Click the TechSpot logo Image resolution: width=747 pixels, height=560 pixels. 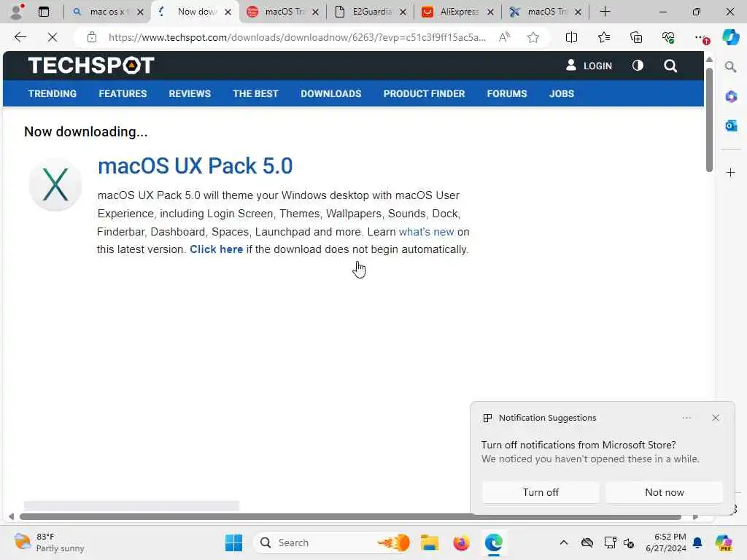coord(91,65)
